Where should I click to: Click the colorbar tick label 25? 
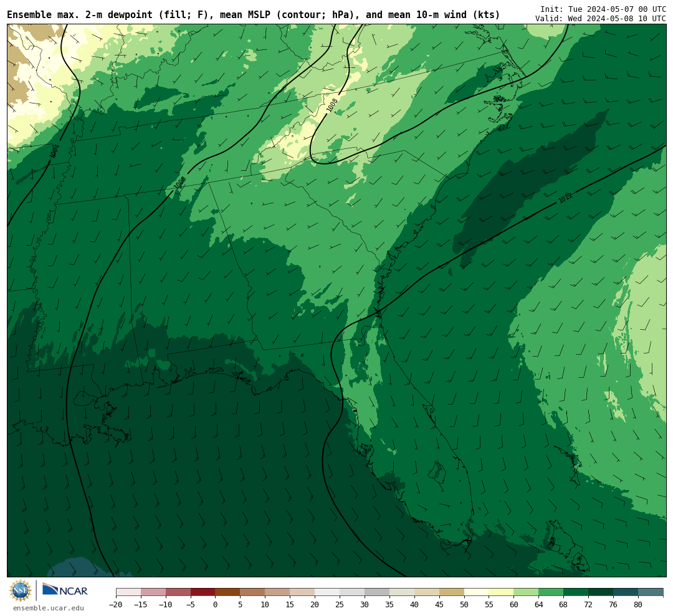tap(340, 604)
